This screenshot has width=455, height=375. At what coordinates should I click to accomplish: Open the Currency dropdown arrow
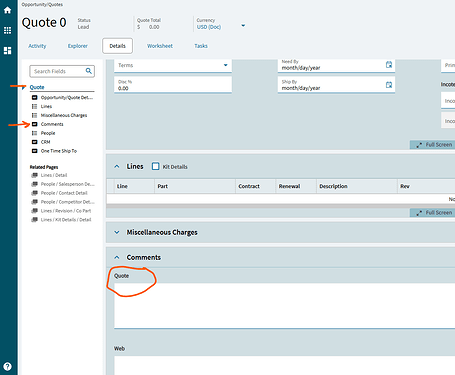tap(243, 25)
